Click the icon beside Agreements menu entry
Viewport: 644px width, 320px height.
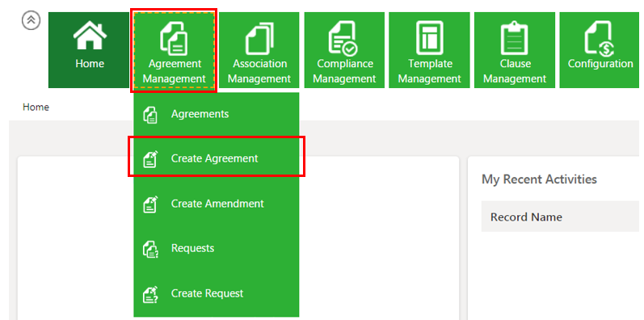click(x=150, y=115)
